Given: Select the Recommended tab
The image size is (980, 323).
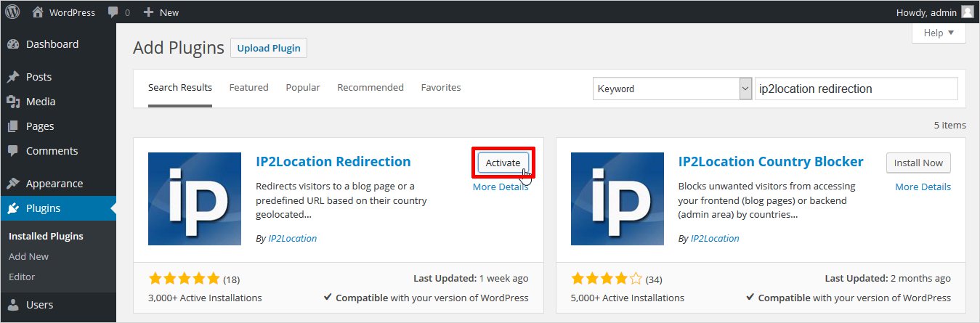Looking at the screenshot, I should click(370, 88).
